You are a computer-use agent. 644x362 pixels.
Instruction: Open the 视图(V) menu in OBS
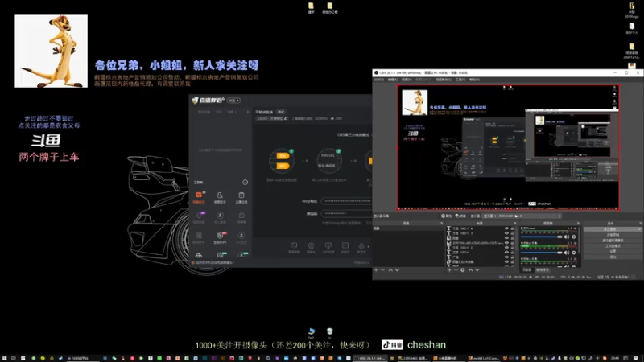pyautogui.click(x=407, y=80)
